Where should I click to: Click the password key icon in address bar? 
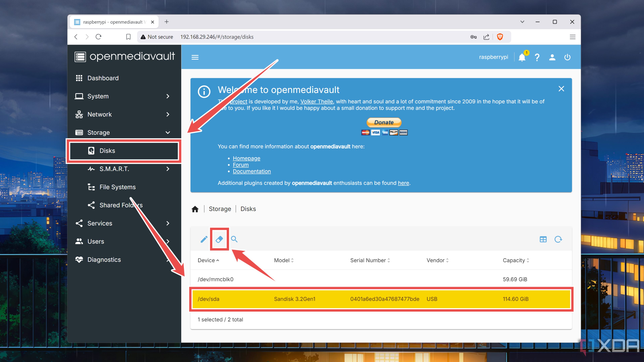pyautogui.click(x=473, y=37)
